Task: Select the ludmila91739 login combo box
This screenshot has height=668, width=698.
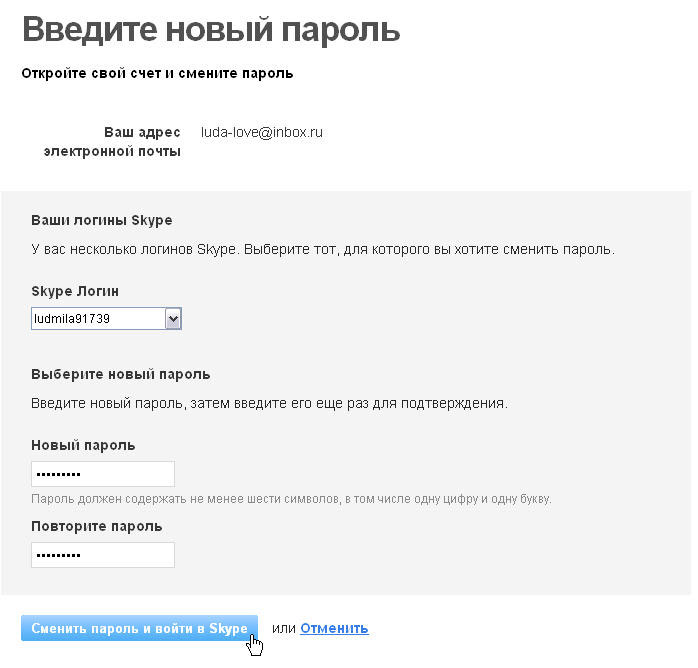Action: pyautogui.click(x=106, y=319)
